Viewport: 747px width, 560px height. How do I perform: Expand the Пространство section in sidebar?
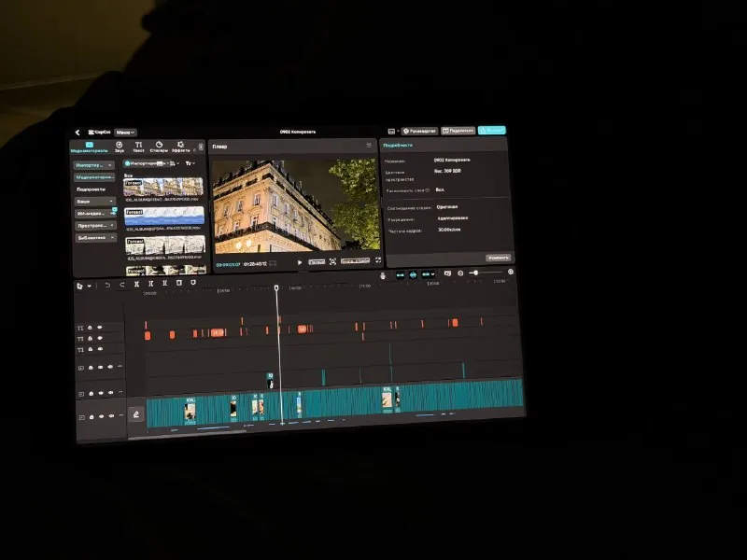[x=95, y=226]
